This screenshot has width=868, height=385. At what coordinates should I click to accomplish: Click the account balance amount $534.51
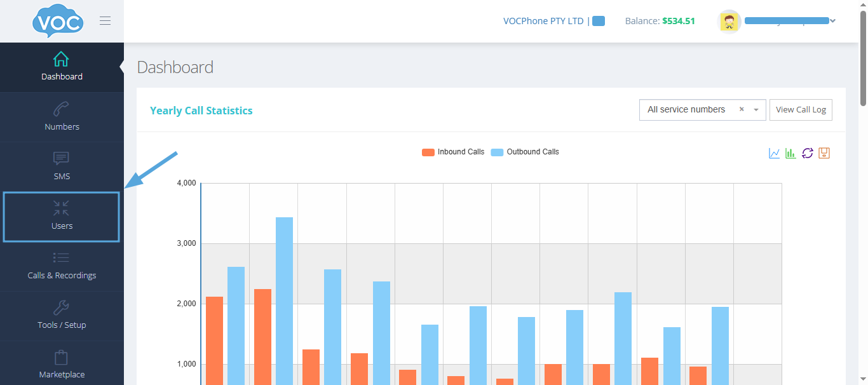(678, 21)
